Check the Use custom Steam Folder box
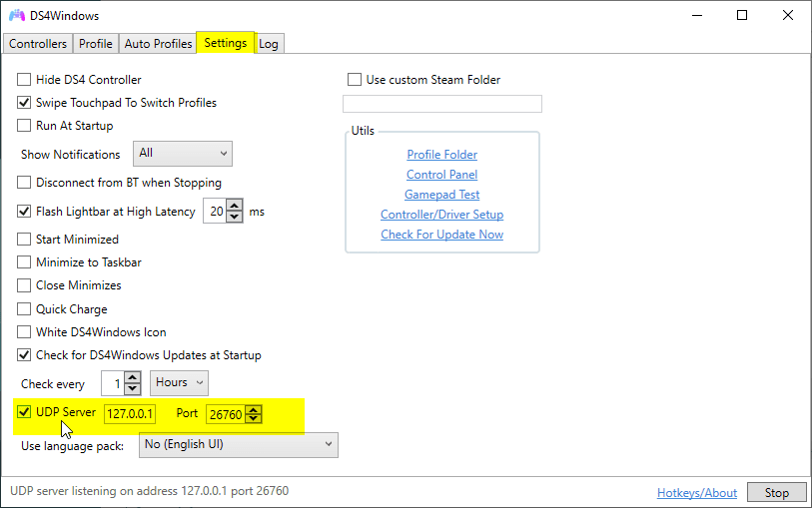The image size is (812, 508). [x=355, y=80]
